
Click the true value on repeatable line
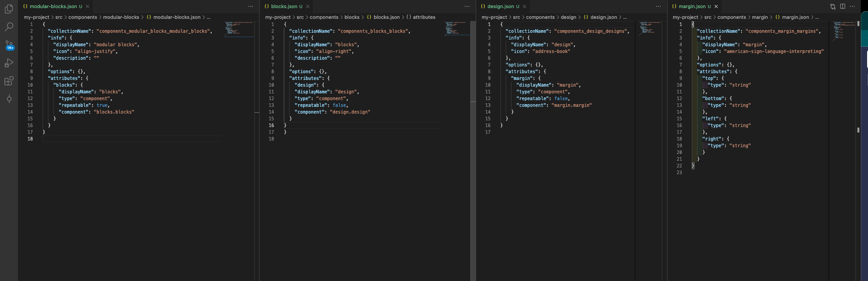coord(102,105)
